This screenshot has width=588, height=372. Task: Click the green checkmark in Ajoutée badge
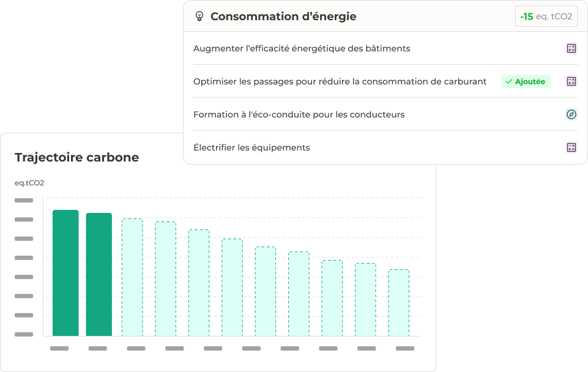tap(509, 81)
